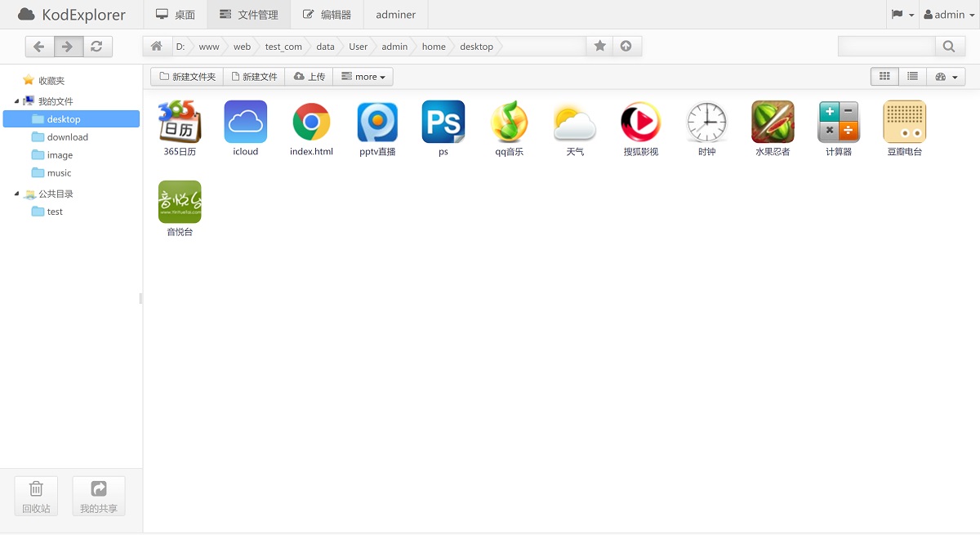980x535 pixels.
Task: Select 我的文件 in sidebar tree
Action: point(56,101)
